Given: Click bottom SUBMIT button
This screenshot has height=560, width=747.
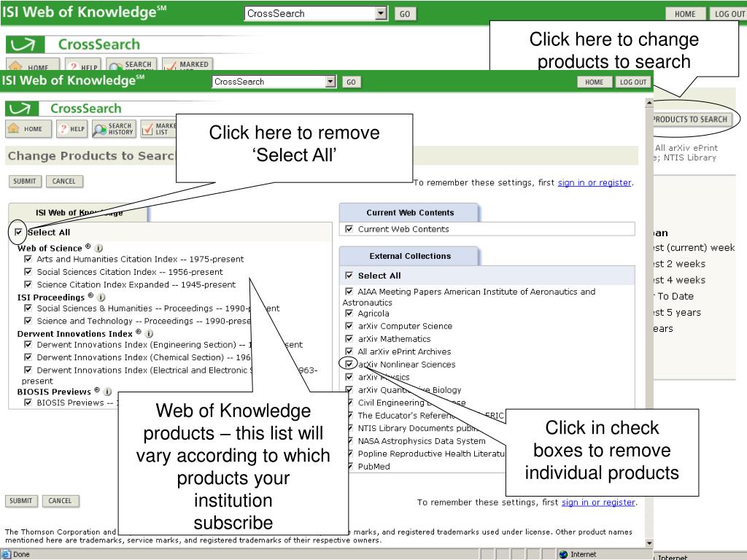Looking at the screenshot, I should 21,501.
